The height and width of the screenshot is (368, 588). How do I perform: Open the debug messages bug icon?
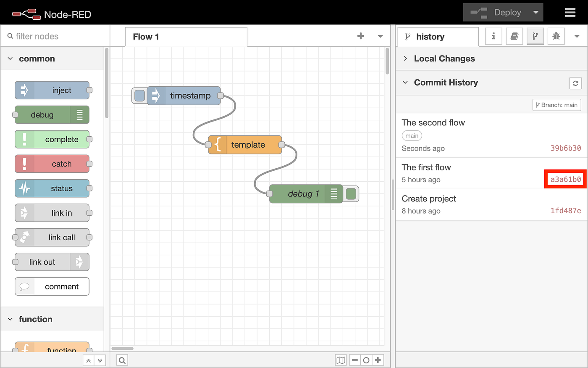tap(556, 37)
